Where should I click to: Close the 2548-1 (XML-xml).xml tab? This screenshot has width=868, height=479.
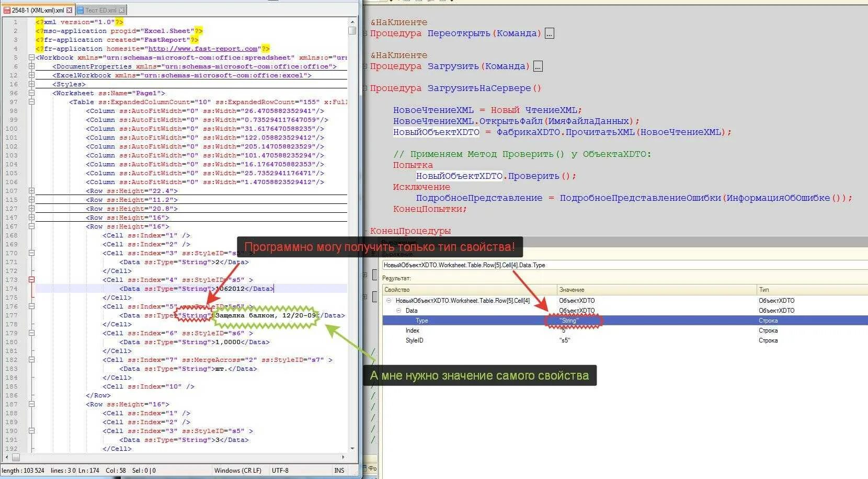pos(69,10)
